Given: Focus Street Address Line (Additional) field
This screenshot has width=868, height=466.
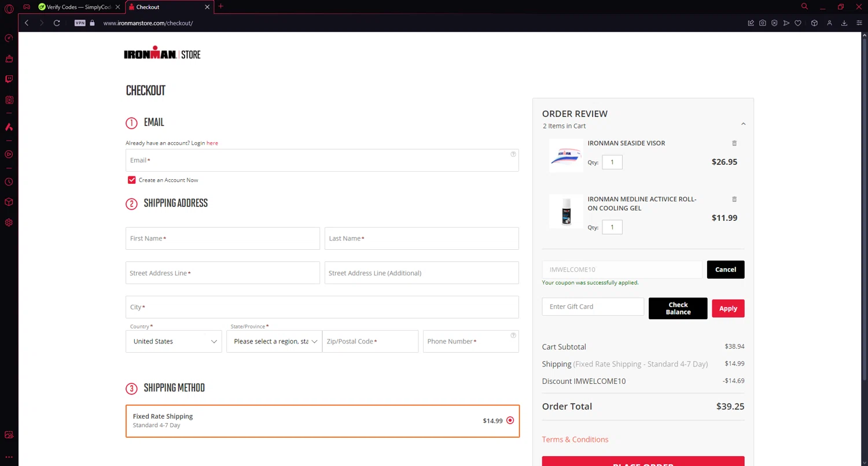Looking at the screenshot, I should coord(422,273).
